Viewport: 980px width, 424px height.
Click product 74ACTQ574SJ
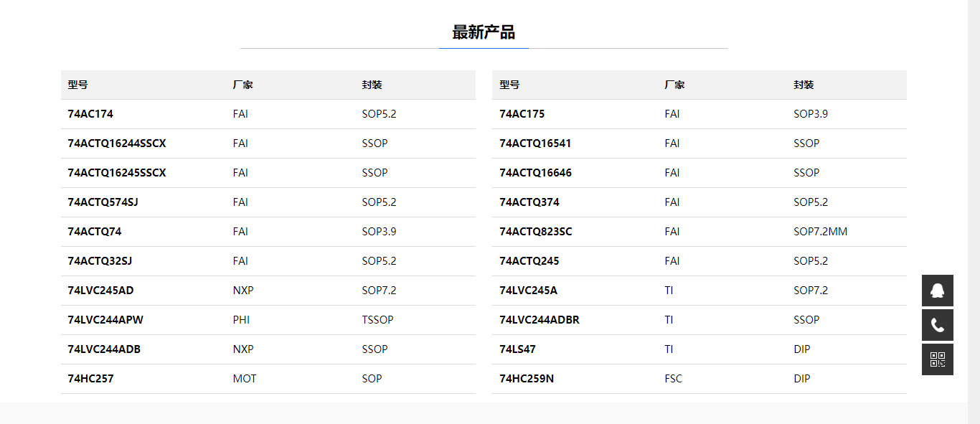pyautogui.click(x=103, y=202)
